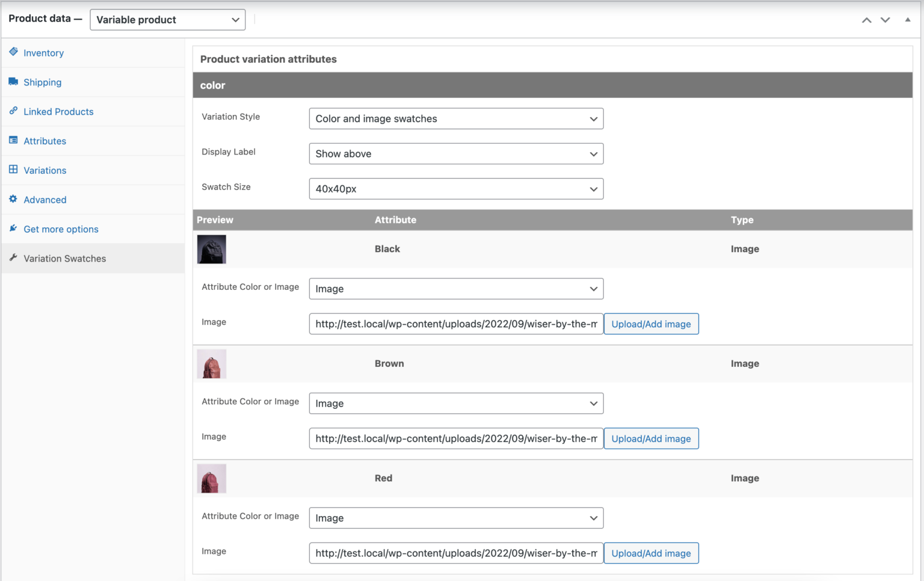Click the Advanced gear icon

(x=13, y=199)
